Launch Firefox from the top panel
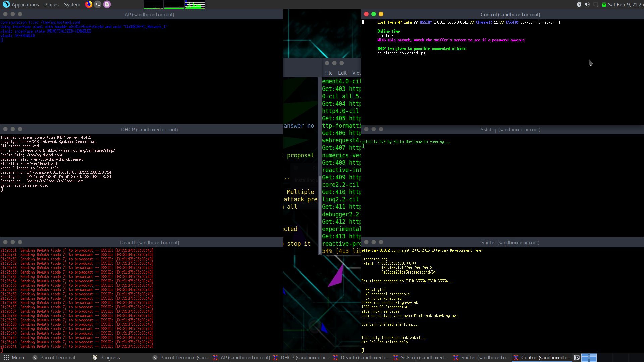Viewport: 644px width, 362px height. click(89, 4)
